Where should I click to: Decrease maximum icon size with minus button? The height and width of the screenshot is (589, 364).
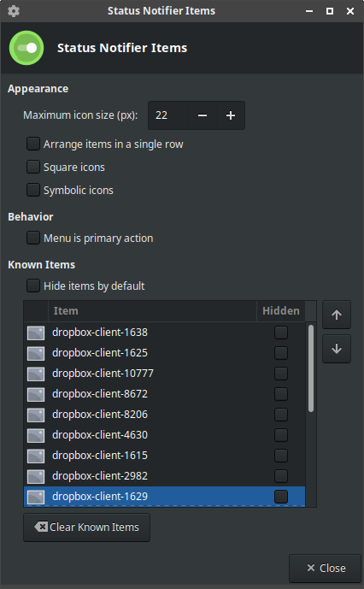tap(203, 115)
